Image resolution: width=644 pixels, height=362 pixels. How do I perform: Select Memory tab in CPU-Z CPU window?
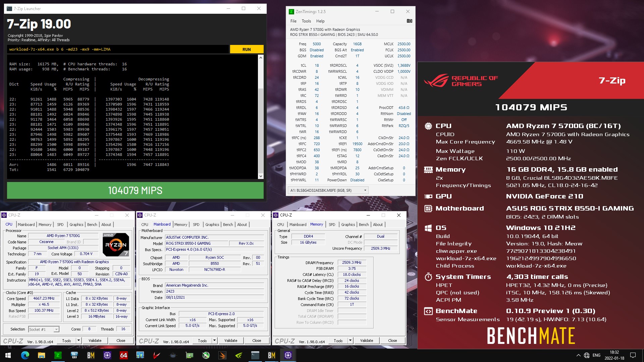point(45,225)
